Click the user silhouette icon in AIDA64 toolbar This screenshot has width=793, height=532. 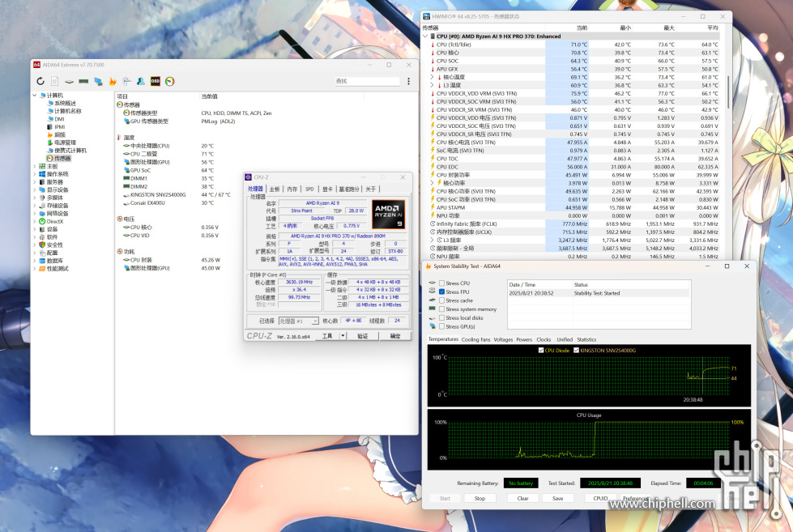[141, 82]
